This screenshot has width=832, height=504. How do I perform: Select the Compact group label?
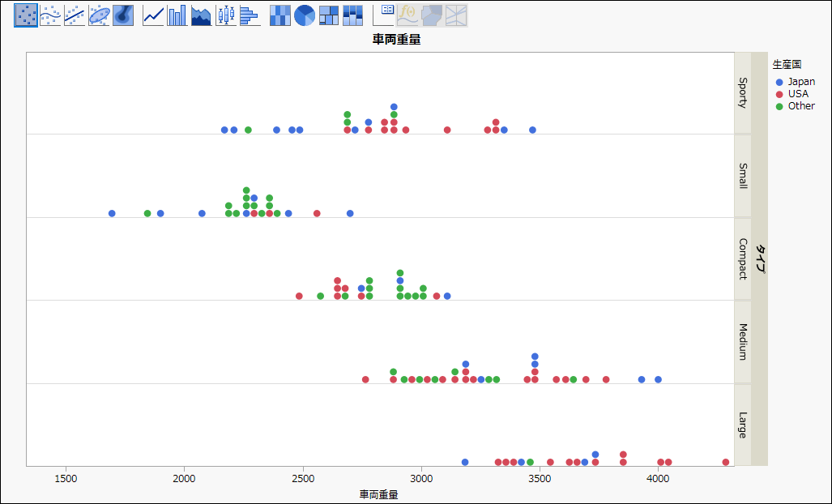743,259
